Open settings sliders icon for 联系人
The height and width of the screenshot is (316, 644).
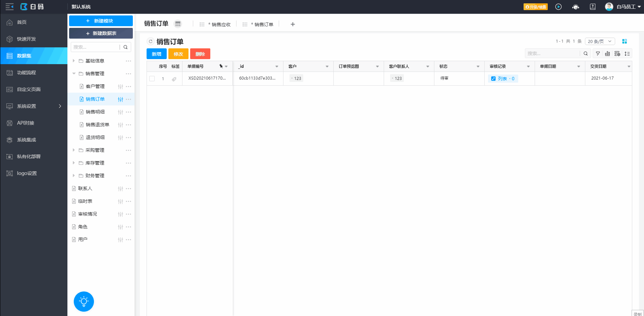(x=120, y=188)
